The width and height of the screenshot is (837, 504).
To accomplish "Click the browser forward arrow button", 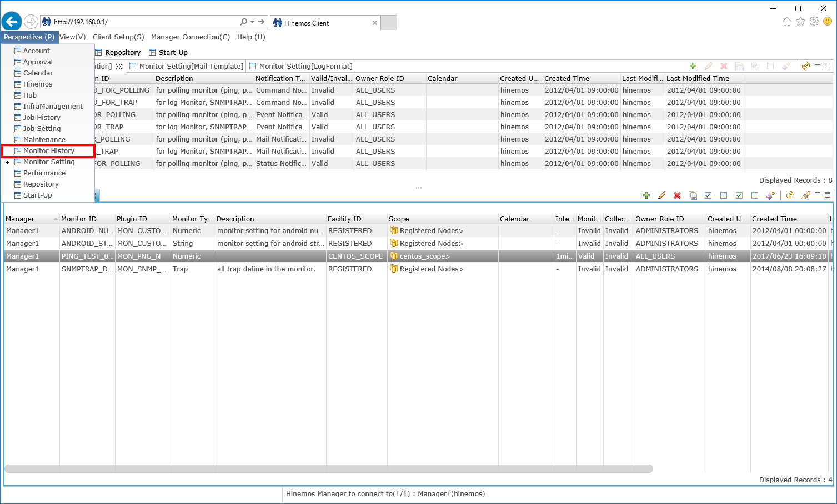I will pos(31,22).
